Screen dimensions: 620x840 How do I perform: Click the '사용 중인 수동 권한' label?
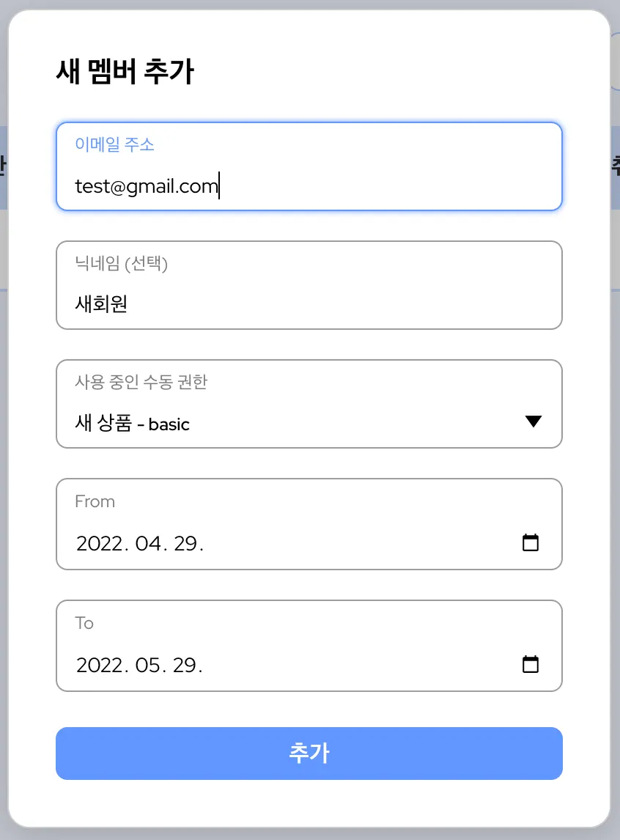point(141,382)
